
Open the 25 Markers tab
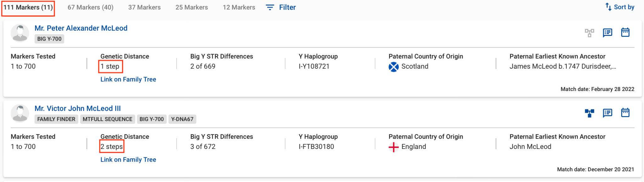(x=192, y=7)
